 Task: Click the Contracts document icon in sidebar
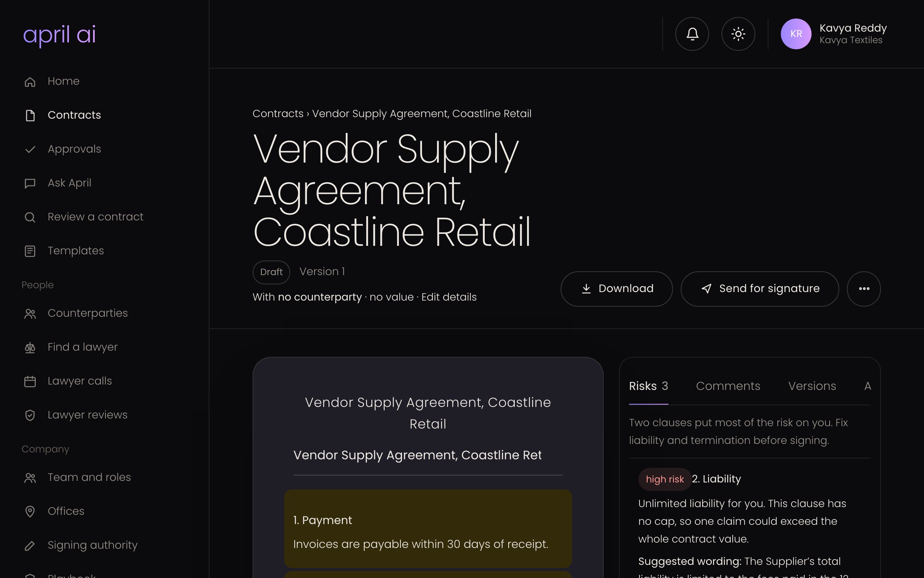click(x=30, y=115)
